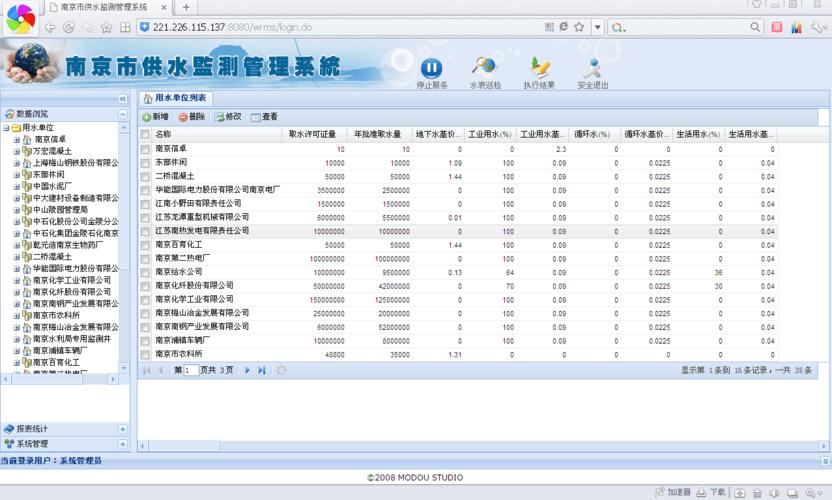Click the 删除 delete button

click(192, 117)
